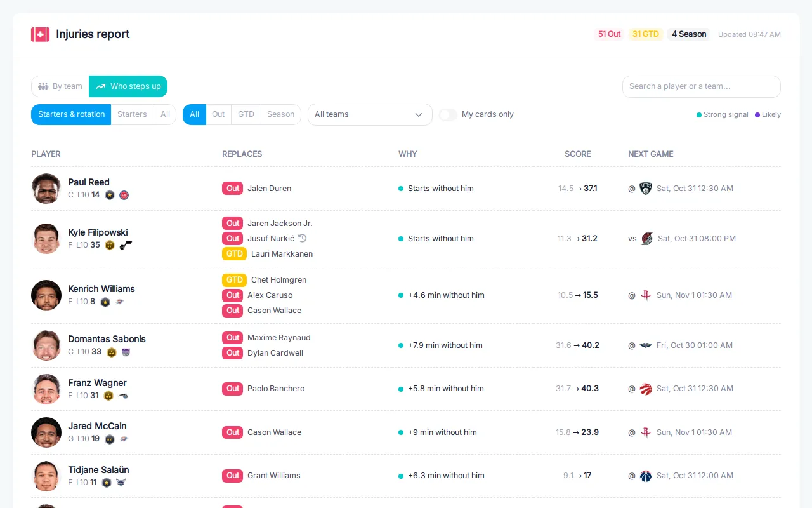Click the Nets logo in Paul Reed's next game

(x=646, y=189)
